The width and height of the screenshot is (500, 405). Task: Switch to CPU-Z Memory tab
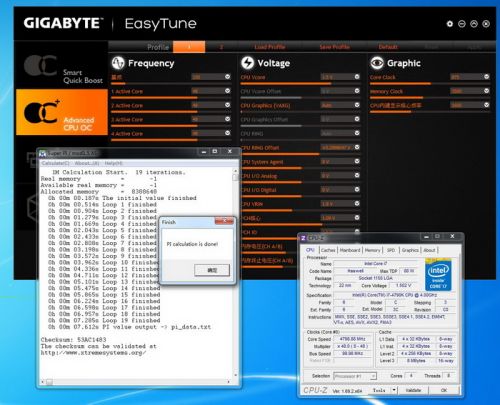click(x=372, y=250)
